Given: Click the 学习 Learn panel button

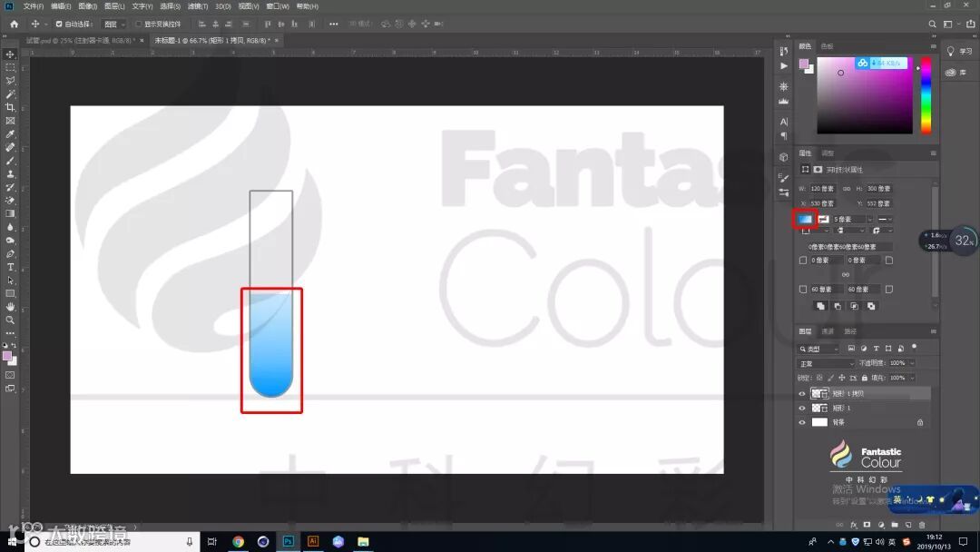Looking at the screenshot, I should 959,51.
